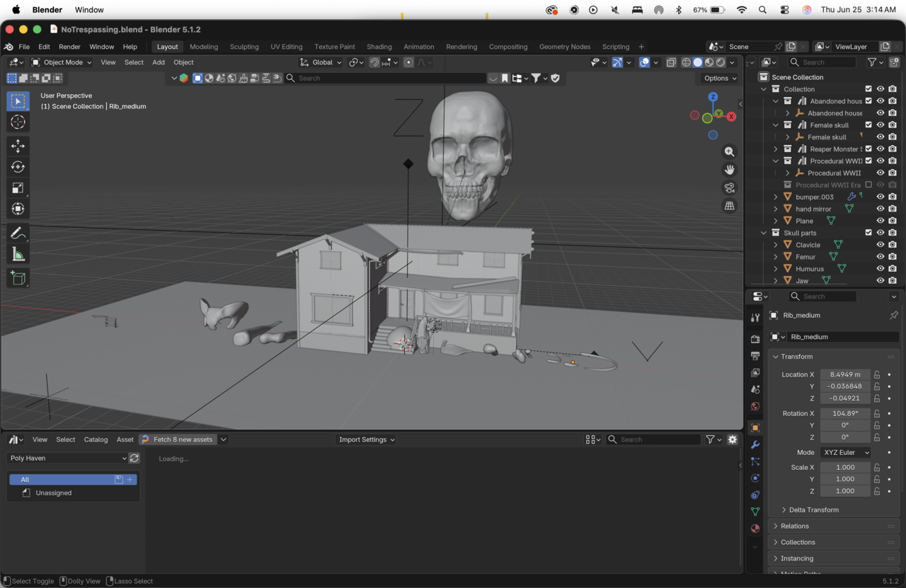Expand the Clavicle tree item
Image resolution: width=906 pixels, height=588 pixels.
tap(776, 245)
